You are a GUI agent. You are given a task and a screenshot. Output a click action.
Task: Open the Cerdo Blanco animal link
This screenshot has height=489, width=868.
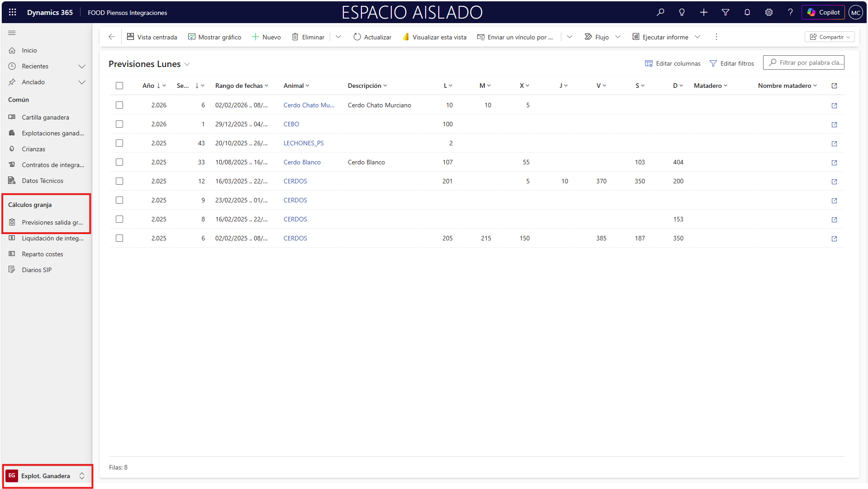point(302,162)
